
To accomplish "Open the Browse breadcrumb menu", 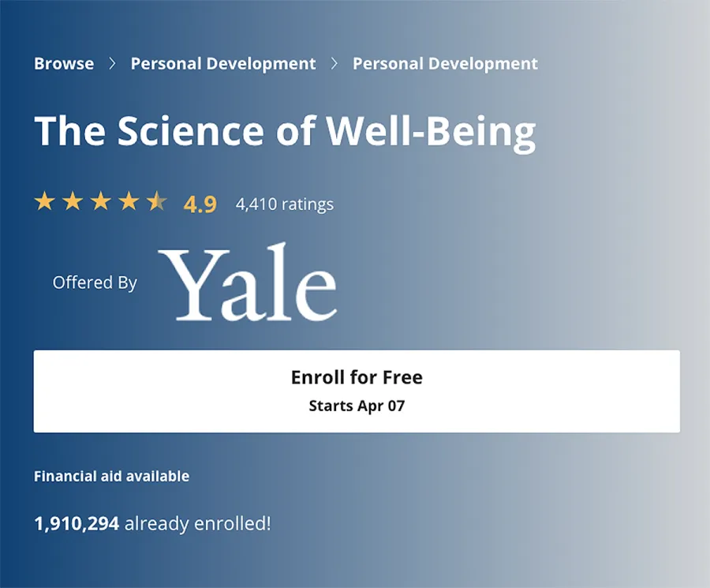I will click(63, 63).
